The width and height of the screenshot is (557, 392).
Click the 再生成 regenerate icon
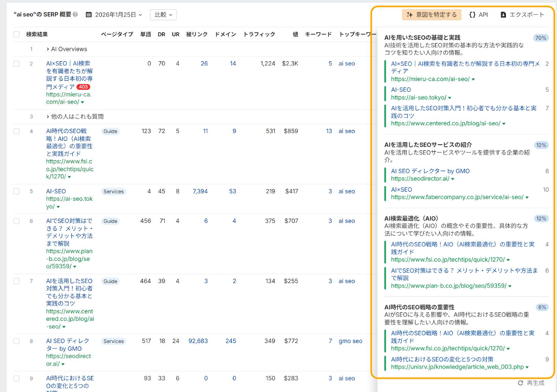[x=520, y=383]
